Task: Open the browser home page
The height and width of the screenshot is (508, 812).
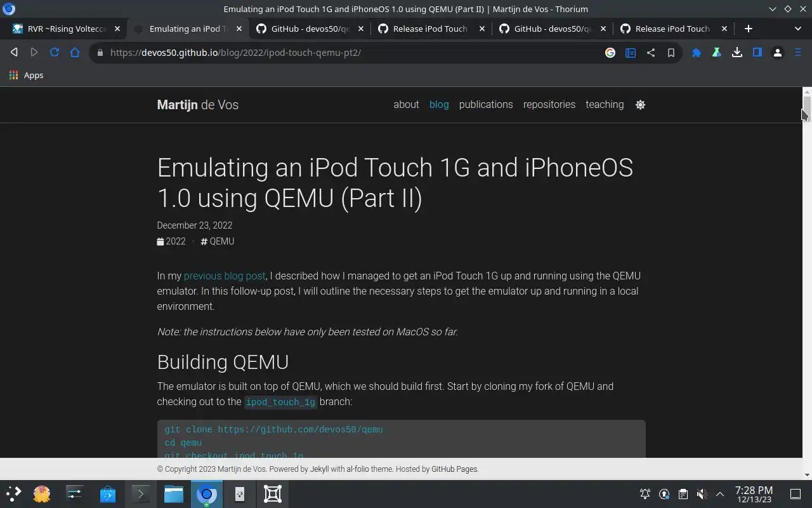Action: pos(75,53)
